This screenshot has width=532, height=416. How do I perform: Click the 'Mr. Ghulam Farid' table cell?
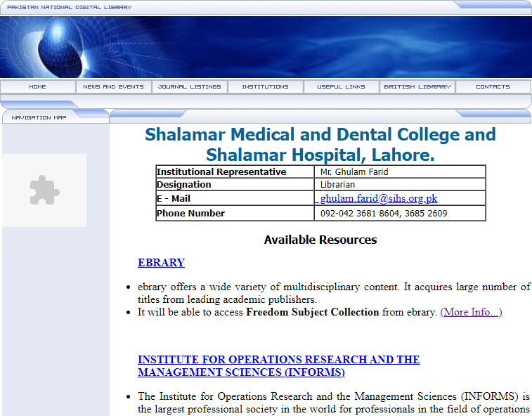(x=400, y=171)
